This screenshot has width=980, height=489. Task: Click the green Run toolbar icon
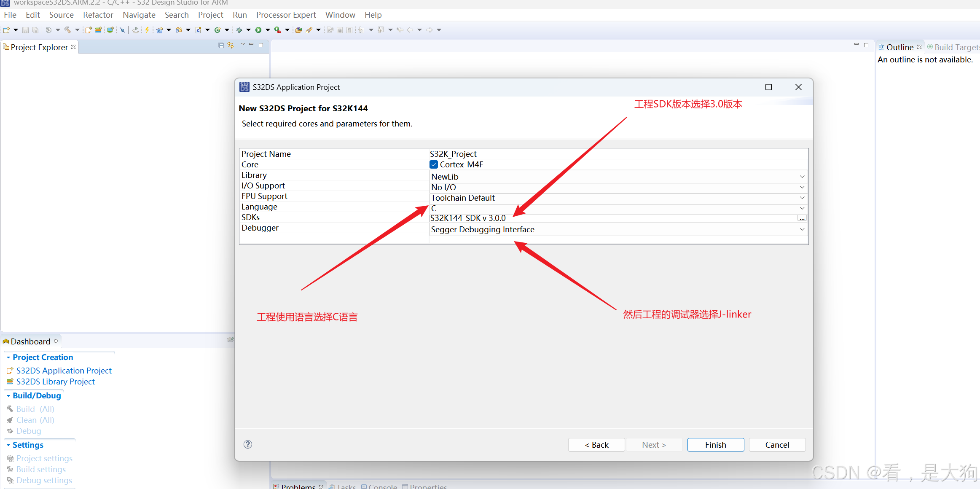[x=258, y=30]
